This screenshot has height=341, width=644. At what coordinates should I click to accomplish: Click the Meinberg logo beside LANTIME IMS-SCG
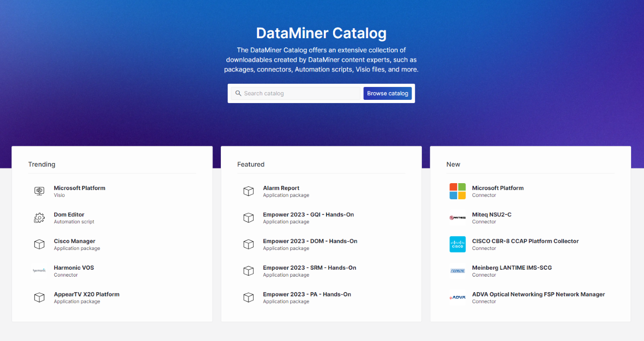click(x=458, y=271)
